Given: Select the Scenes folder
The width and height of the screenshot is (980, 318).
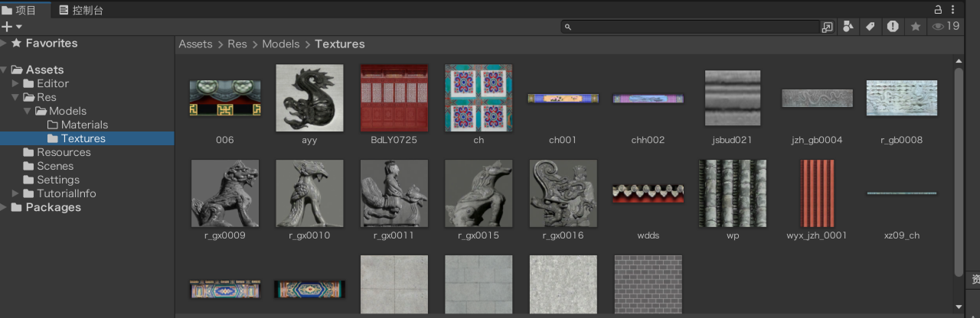Looking at the screenshot, I should [x=87, y=166].
